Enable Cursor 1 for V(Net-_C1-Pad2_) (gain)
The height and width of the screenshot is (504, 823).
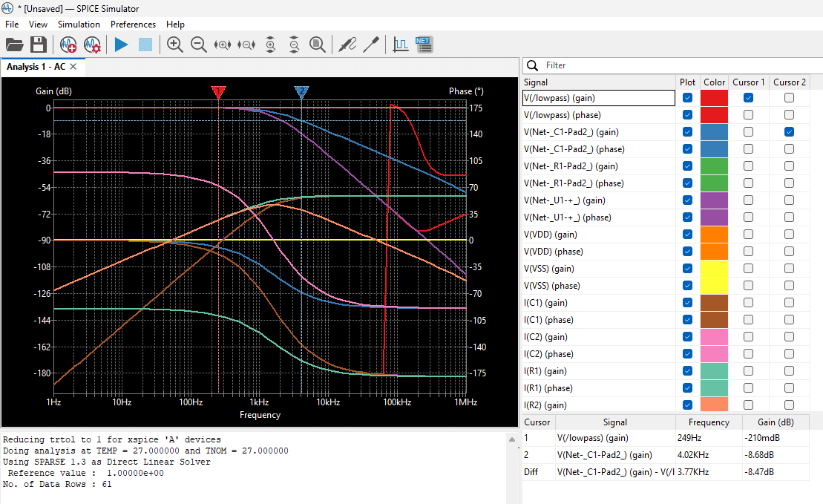[x=749, y=132]
